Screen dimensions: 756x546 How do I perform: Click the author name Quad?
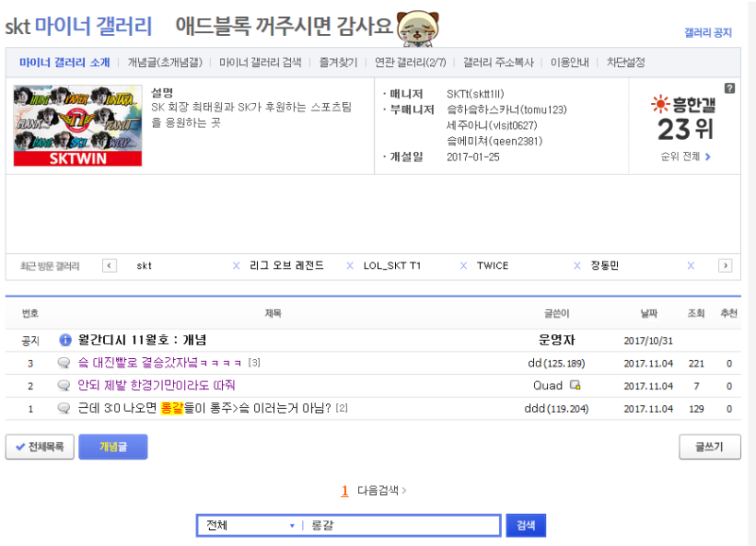point(548,385)
